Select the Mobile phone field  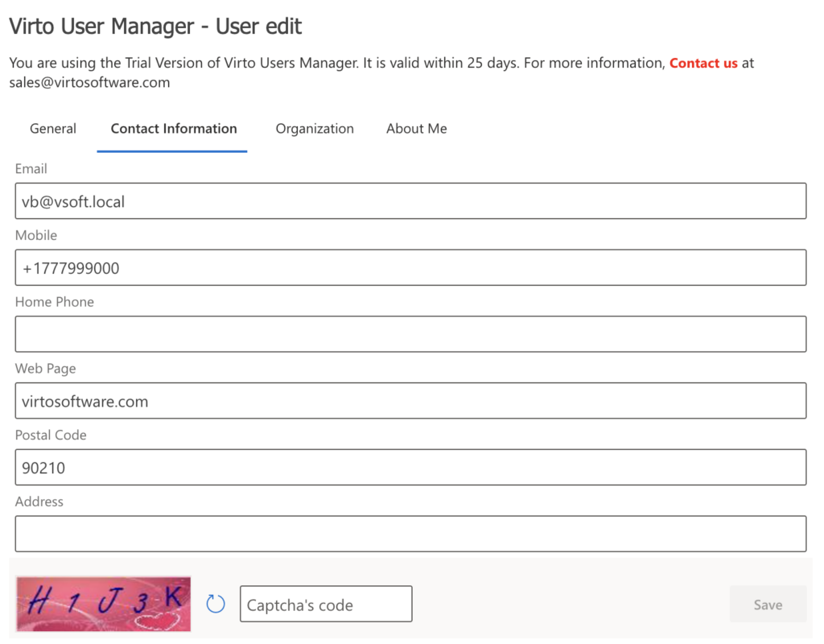(x=410, y=267)
